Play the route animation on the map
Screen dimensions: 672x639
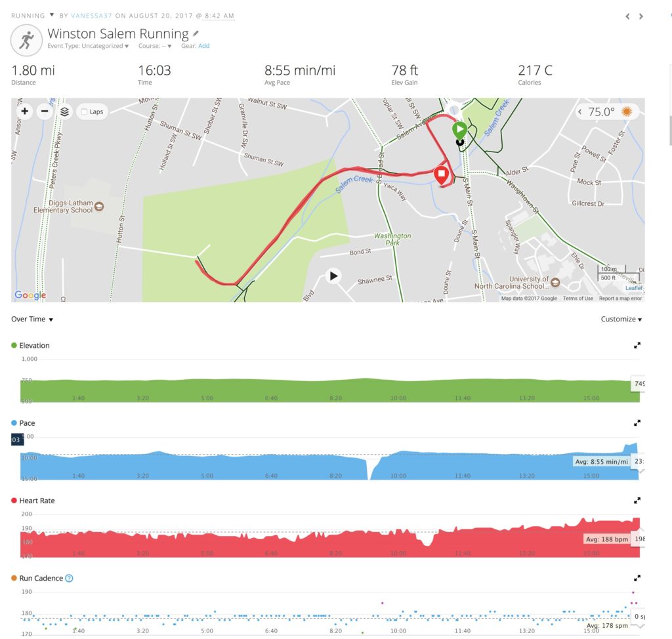click(333, 276)
